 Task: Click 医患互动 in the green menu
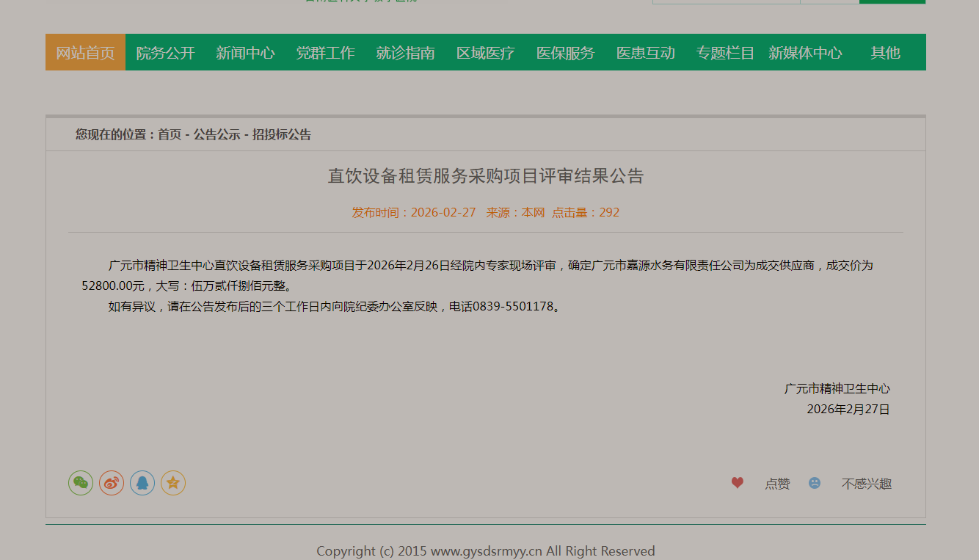[645, 53]
